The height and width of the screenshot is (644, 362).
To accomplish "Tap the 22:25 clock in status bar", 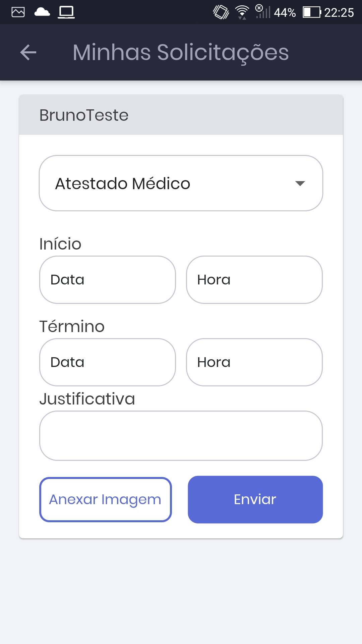I will click(x=339, y=12).
